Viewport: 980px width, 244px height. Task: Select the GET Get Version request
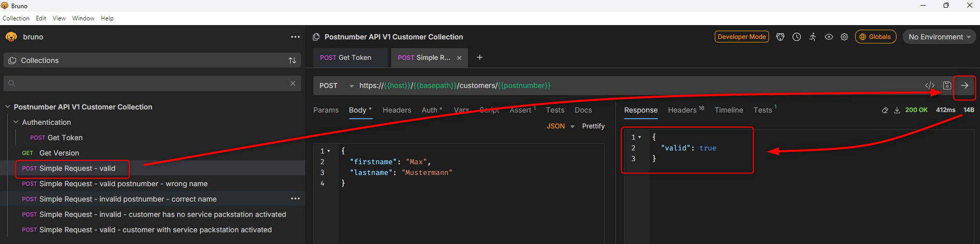click(x=51, y=153)
